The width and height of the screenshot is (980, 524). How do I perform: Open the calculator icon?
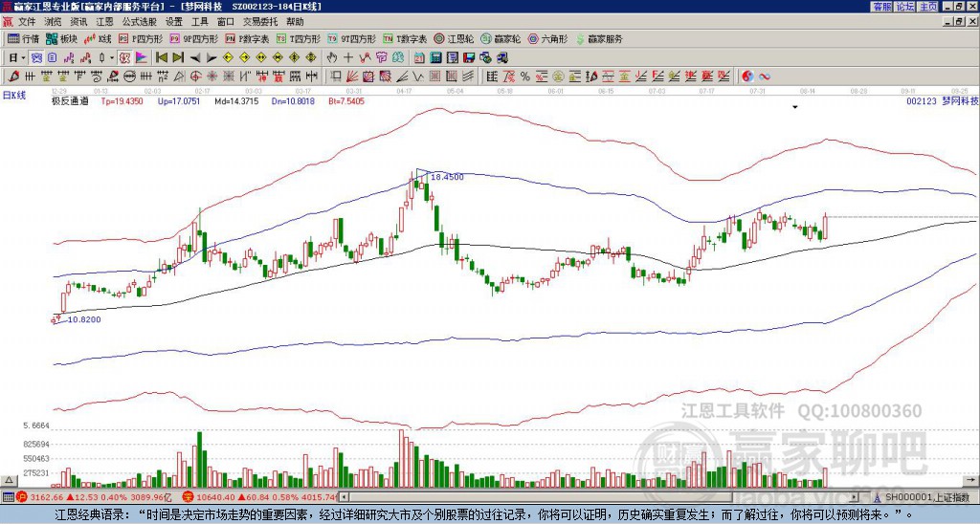coord(435,57)
